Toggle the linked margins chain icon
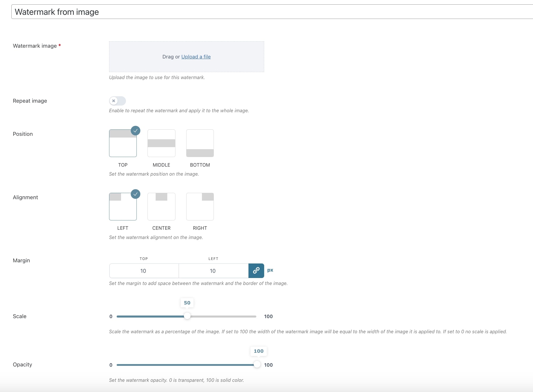The image size is (533, 392). click(x=256, y=271)
